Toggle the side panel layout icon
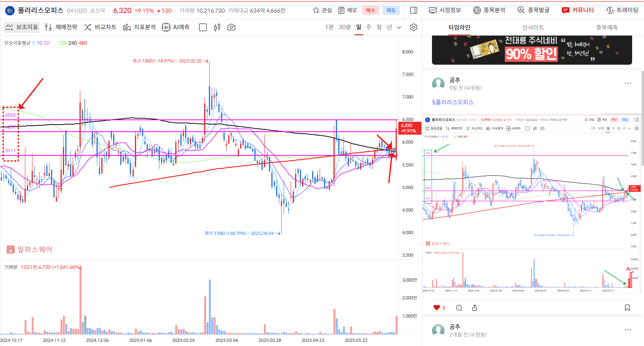The height and width of the screenshot is (346, 644). click(x=414, y=10)
